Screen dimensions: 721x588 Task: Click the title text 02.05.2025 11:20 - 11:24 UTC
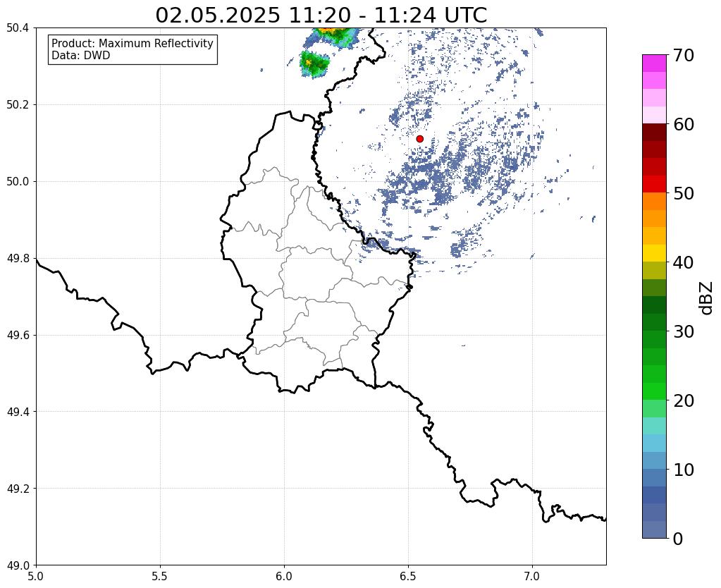(x=321, y=16)
